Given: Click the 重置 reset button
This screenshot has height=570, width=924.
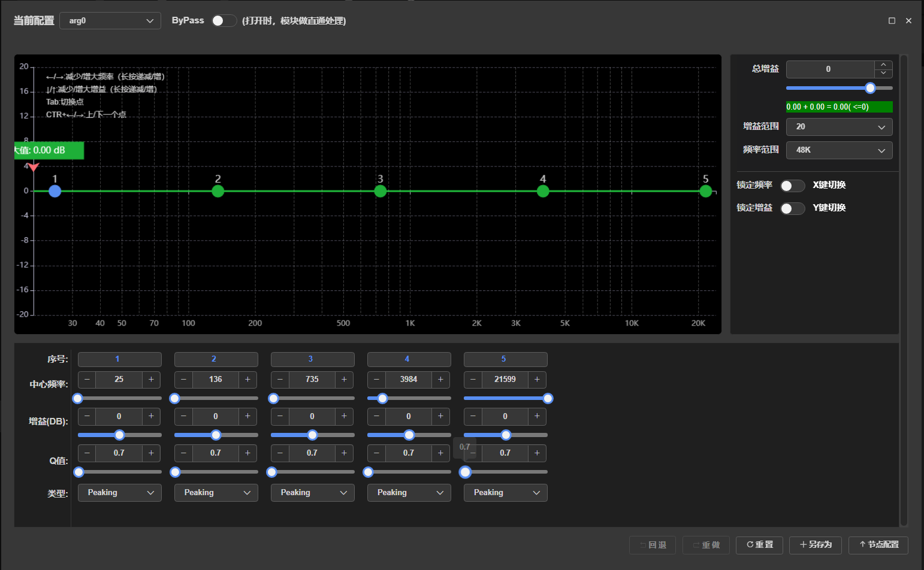Looking at the screenshot, I should point(760,545).
